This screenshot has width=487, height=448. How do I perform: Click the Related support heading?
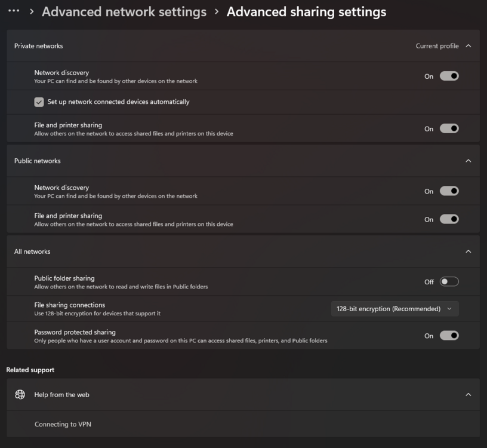pos(30,370)
